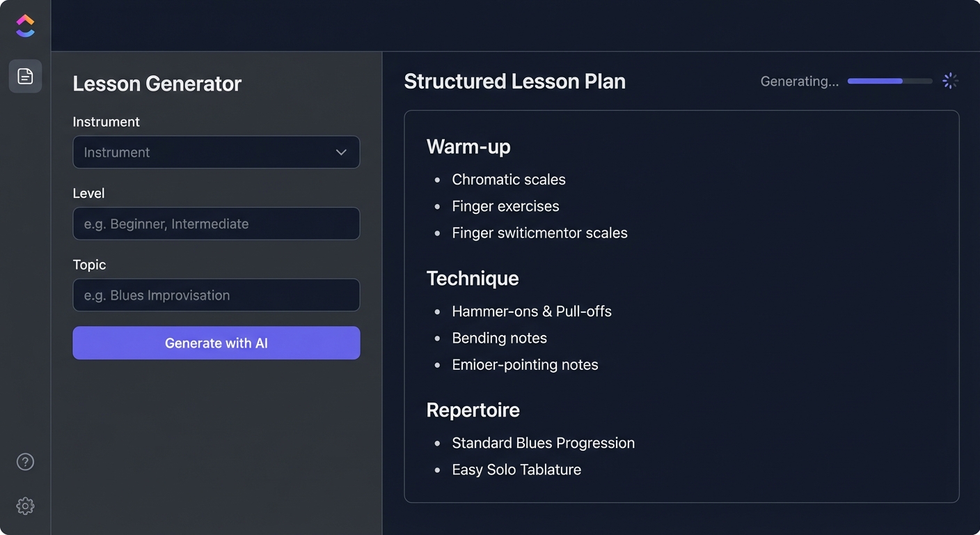This screenshot has height=535, width=980.
Task: Click the generating progress bar
Action: pos(890,82)
